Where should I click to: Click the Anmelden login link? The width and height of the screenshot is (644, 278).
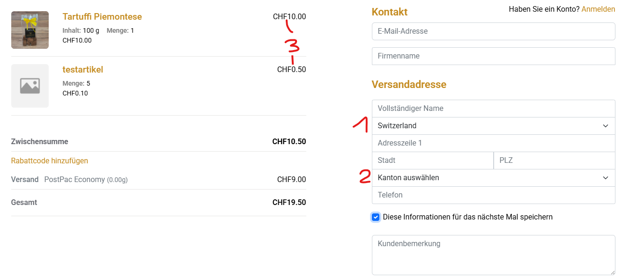tap(598, 9)
